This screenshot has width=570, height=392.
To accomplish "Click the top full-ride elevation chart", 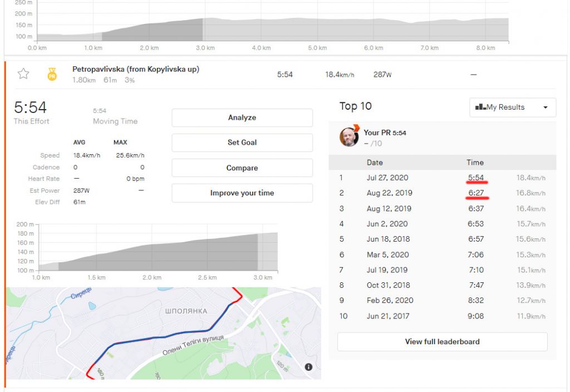I will [x=273, y=28].
